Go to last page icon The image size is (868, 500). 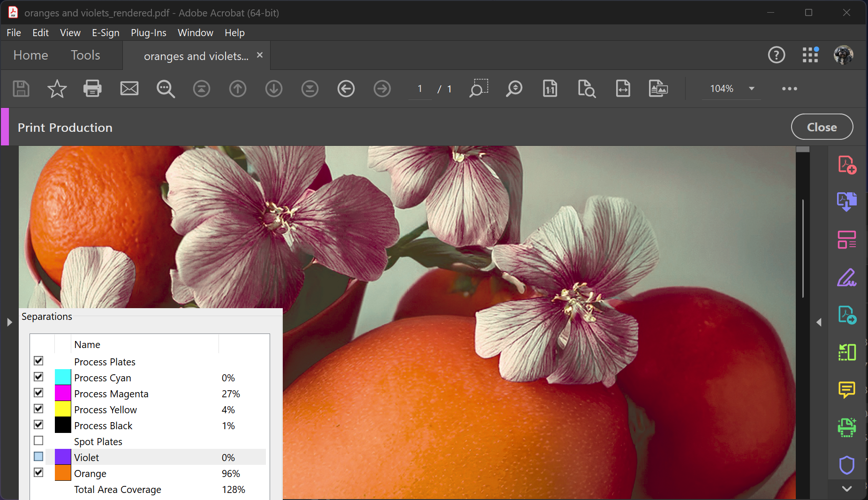310,89
